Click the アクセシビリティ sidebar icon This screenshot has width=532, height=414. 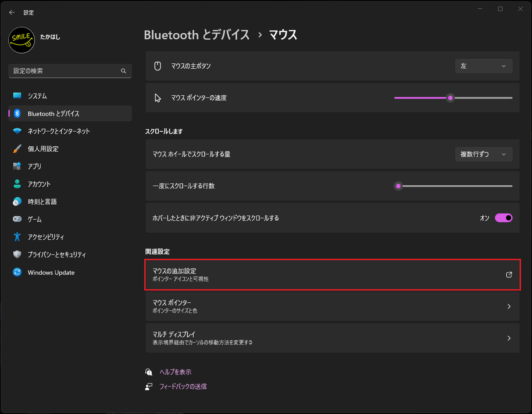[17, 237]
